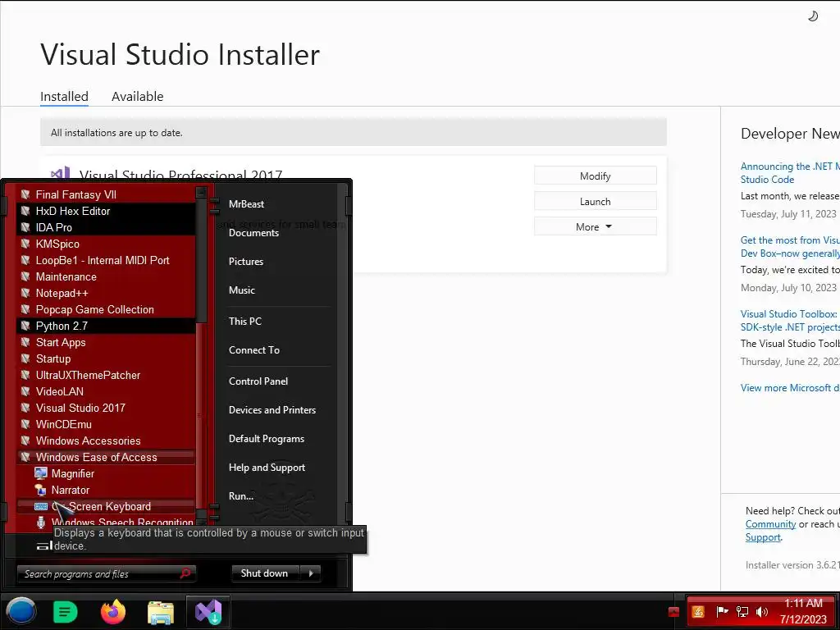Image resolution: width=840 pixels, height=630 pixels.
Task: Expand the More dropdown button
Action: point(595,226)
